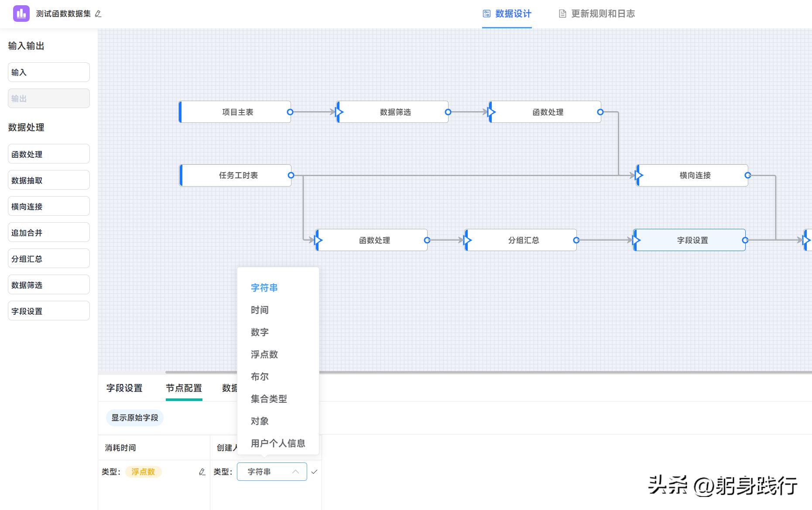812x510 pixels.
Task: Click the 更新规则和日志 document icon
Action: pyautogui.click(x=562, y=14)
